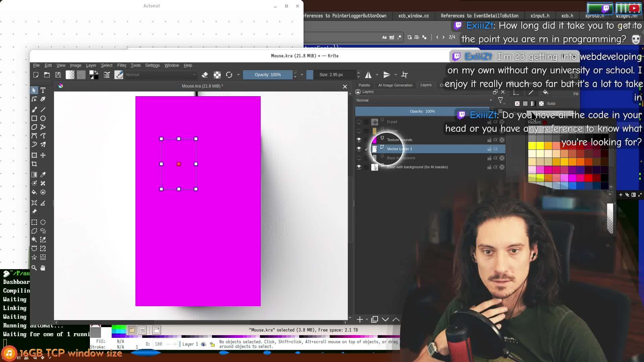This screenshot has height=362, width=644.
Task: Select the Zoom tool
Action: tap(34, 268)
